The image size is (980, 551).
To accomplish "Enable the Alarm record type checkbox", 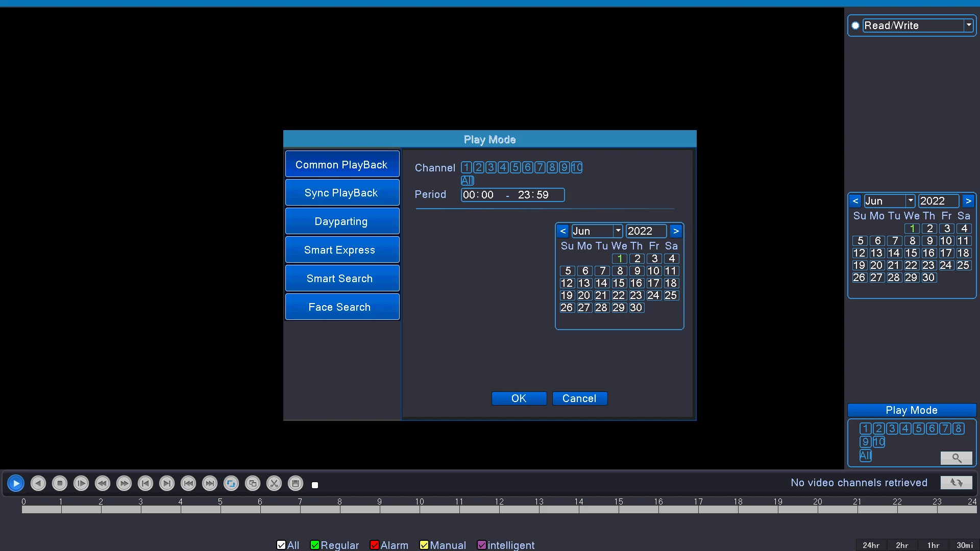I will coord(374,545).
